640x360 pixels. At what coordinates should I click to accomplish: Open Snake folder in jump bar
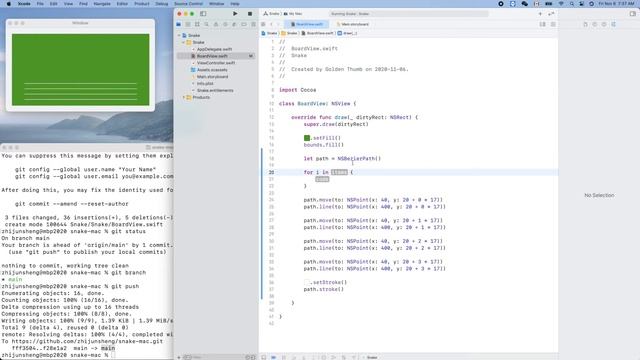(289, 33)
